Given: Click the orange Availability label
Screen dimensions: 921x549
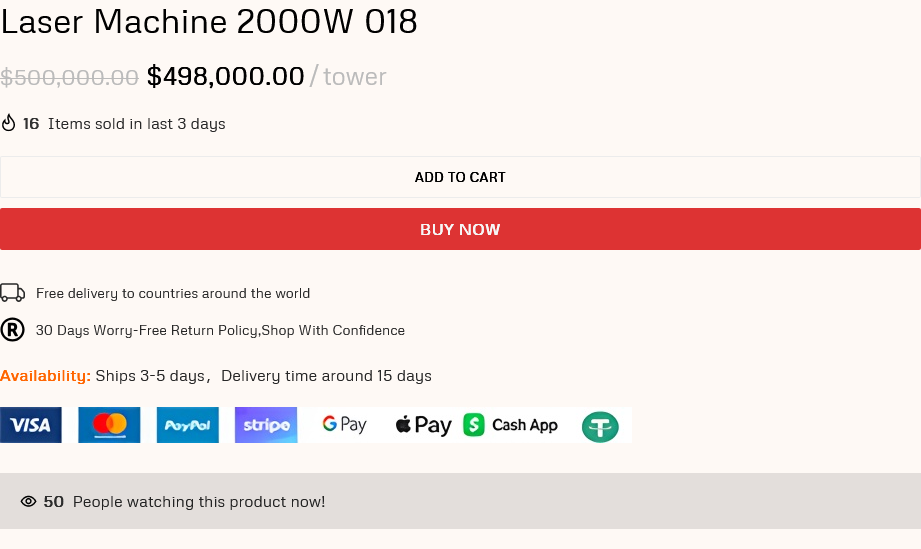Looking at the screenshot, I should tap(45, 376).
